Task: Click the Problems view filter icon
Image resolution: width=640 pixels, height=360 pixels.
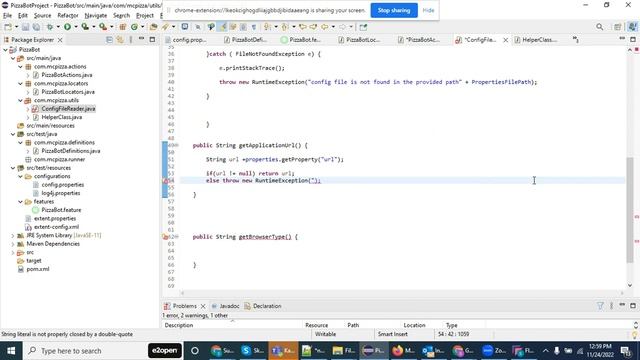Action: tap(600, 306)
